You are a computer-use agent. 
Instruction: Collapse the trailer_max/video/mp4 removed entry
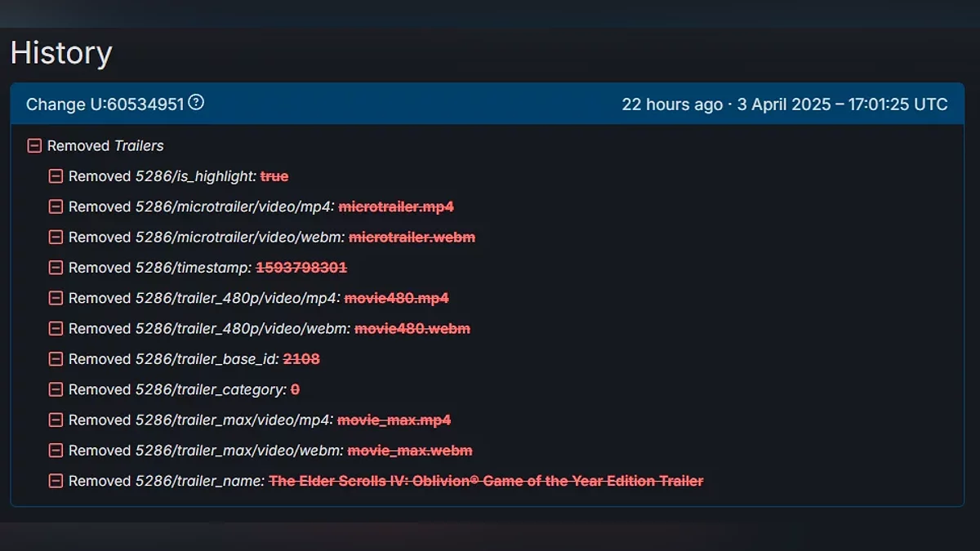pyautogui.click(x=56, y=420)
